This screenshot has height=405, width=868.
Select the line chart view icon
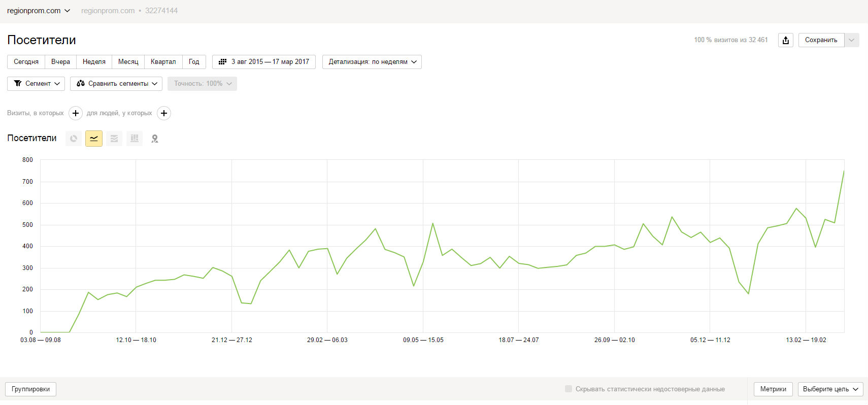point(94,139)
